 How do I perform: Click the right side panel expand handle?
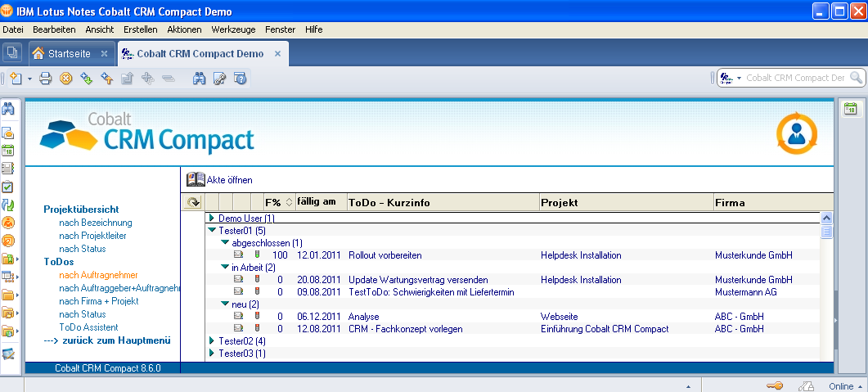pyautogui.click(x=836, y=320)
